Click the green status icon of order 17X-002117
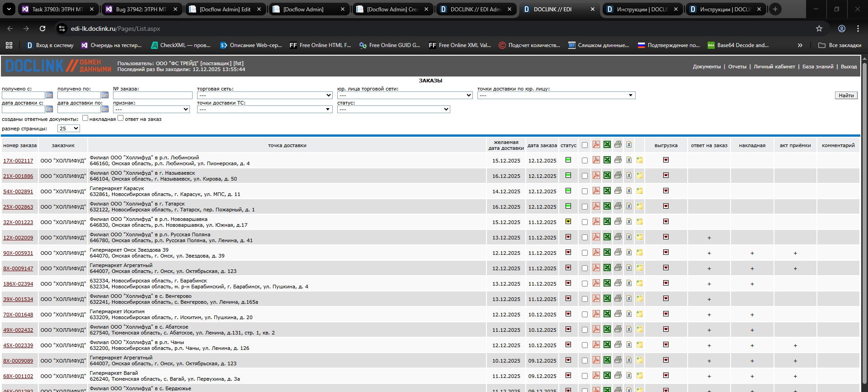868x392 pixels. pyautogui.click(x=568, y=160)
